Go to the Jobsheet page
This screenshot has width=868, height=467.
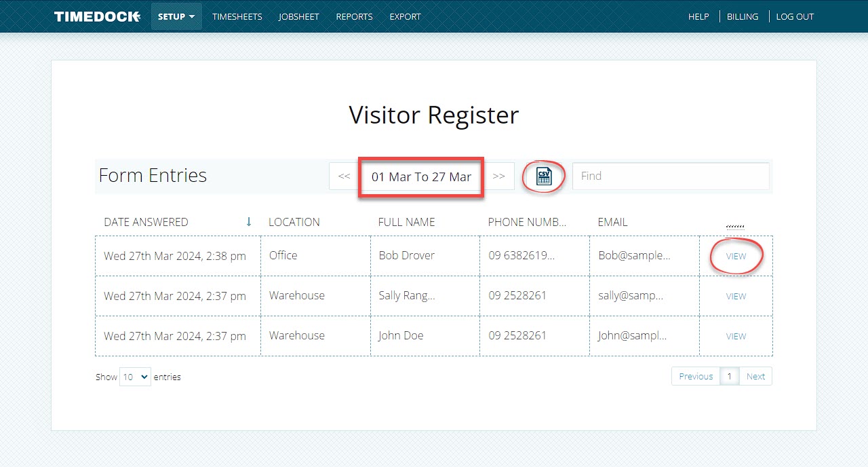click(298, 16)
